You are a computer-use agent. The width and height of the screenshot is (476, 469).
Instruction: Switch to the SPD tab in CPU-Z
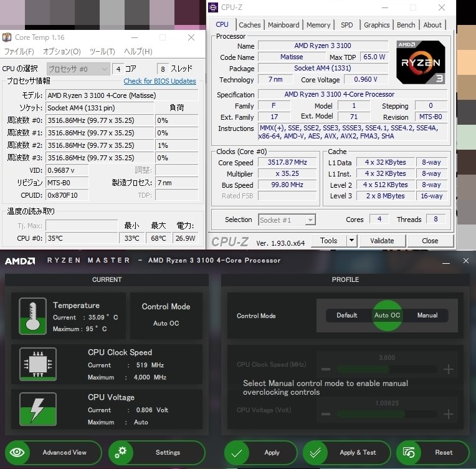[346, 25]
